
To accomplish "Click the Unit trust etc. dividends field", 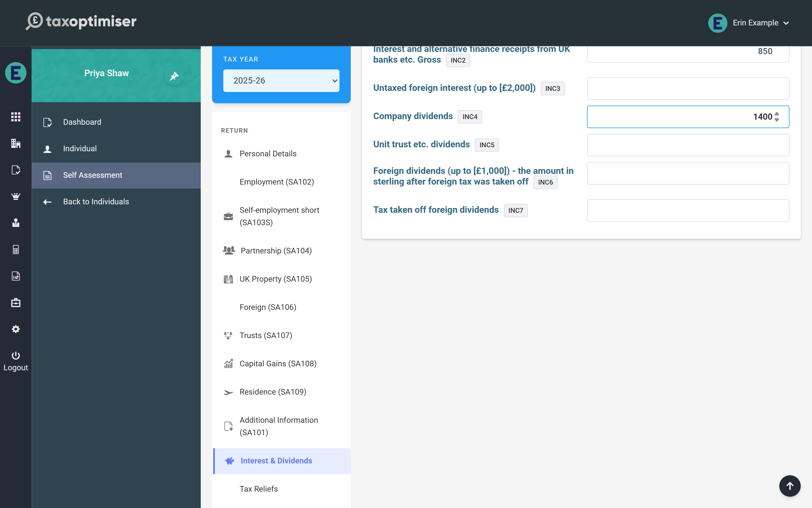I will (688, 145).
